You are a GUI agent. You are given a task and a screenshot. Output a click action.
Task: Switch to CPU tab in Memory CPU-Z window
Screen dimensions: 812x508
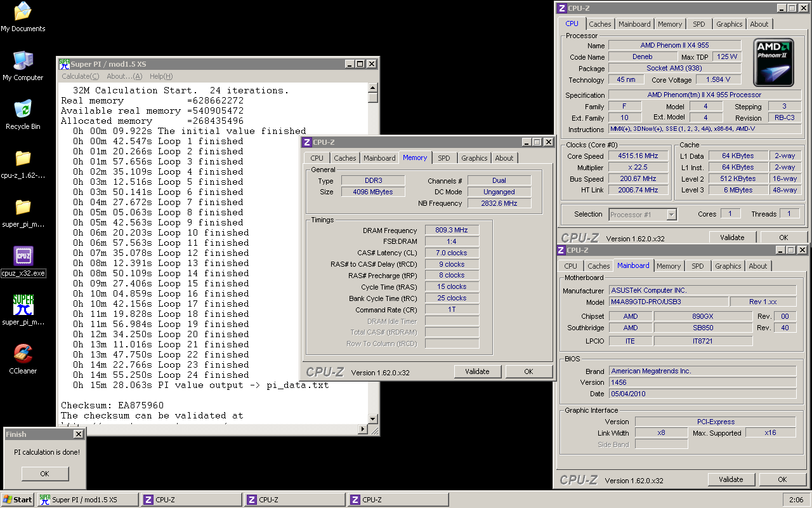[317, 158]
